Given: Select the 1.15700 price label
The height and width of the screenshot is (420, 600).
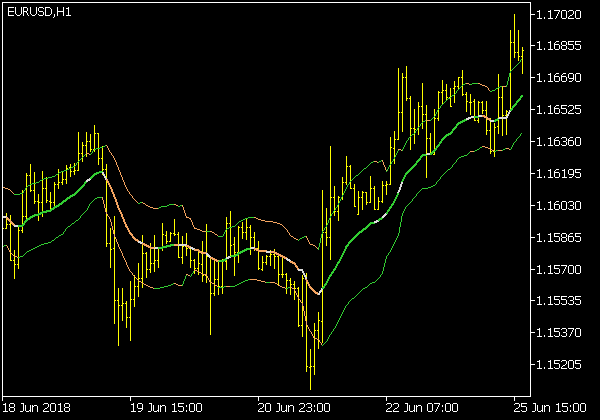Looking at the screenshot, I should click(559, 270).
